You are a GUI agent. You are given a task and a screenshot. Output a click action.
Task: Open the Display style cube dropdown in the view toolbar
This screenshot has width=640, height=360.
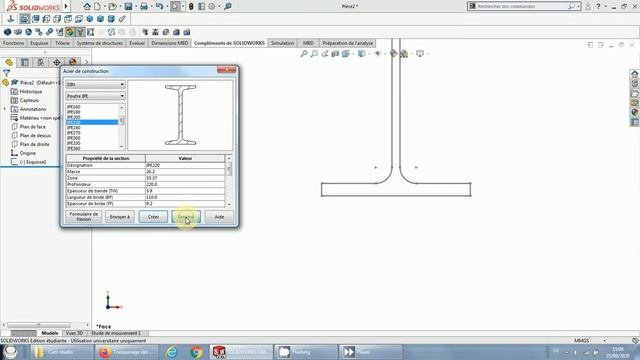[x=362, y=54]
